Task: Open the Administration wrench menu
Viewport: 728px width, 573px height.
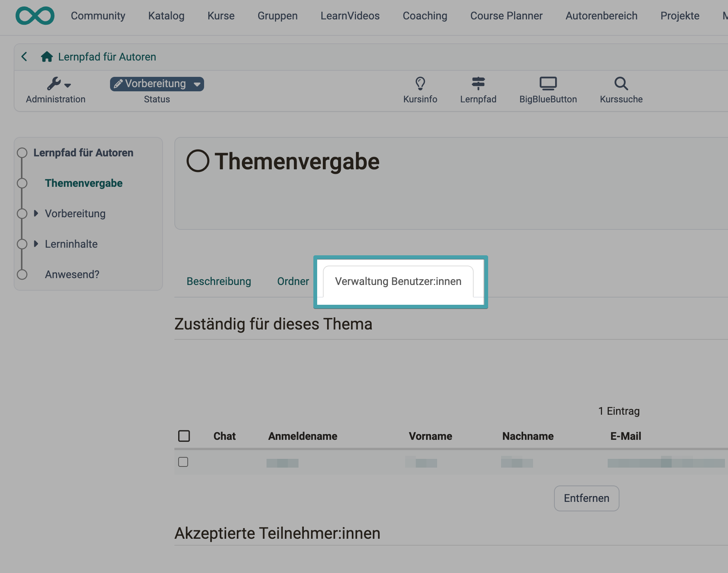Action: [x=56, y=90]
